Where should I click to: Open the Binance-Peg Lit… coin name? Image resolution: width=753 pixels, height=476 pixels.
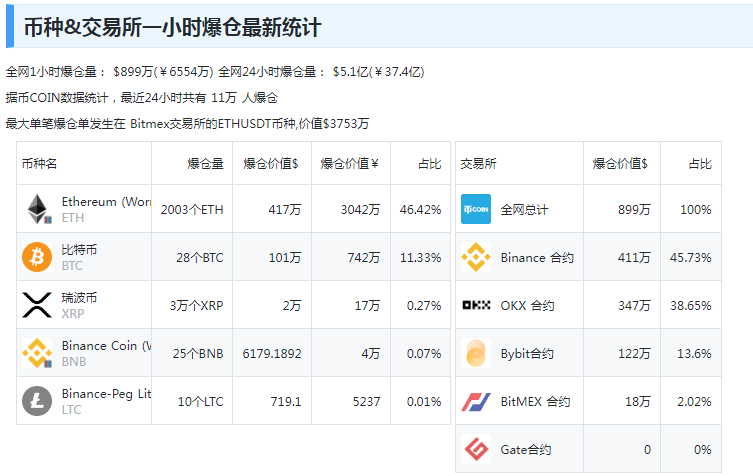tap(106, 394)
